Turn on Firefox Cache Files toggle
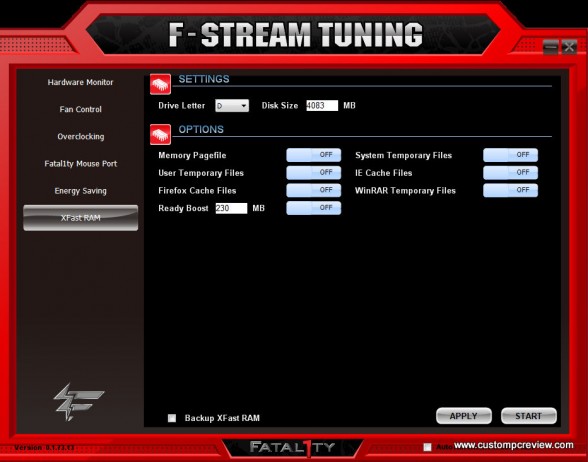Image resolution: width=588 pixels, height=462 pixels. click(314, 190)
